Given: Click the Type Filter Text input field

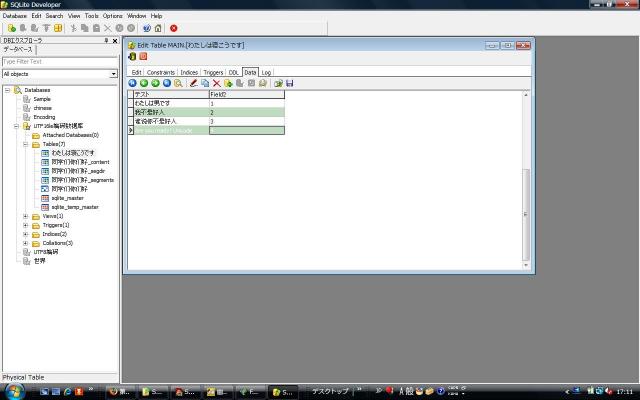Looking at the screenshot, I should 60,62.
